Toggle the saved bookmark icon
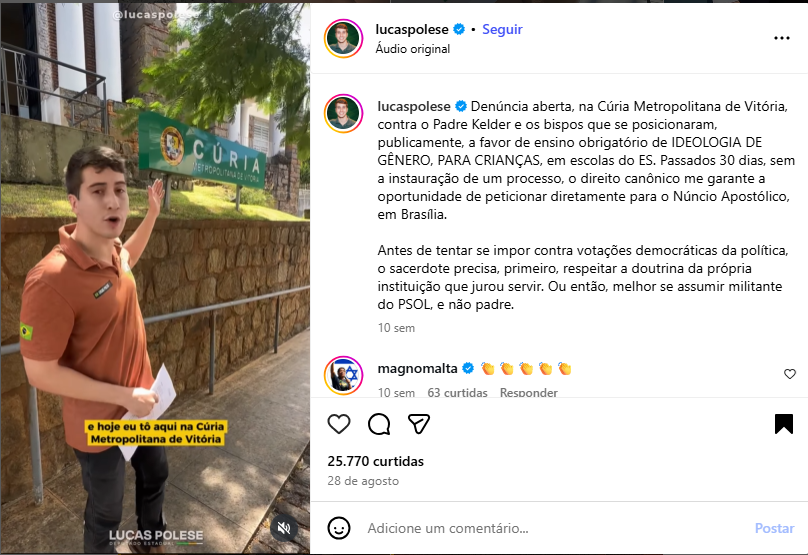The height and width of the screenshot is (555, 808). (x=784, y=424)
